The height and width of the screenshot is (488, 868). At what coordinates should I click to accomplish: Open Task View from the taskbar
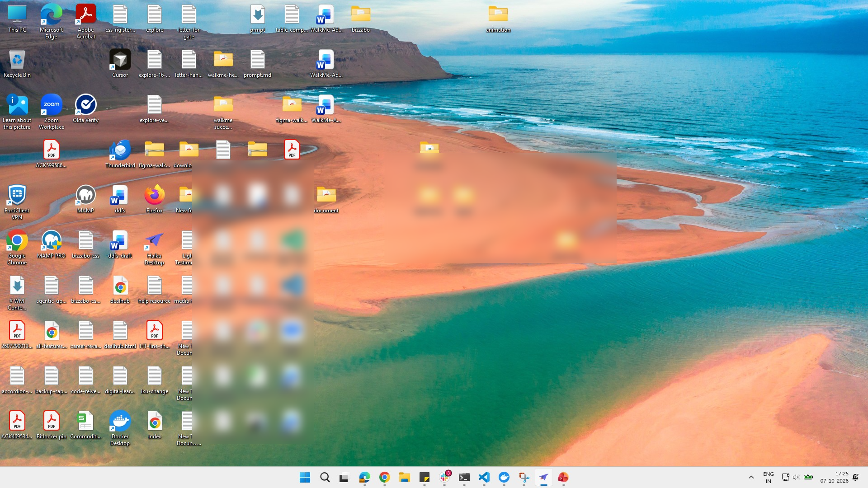345,477
